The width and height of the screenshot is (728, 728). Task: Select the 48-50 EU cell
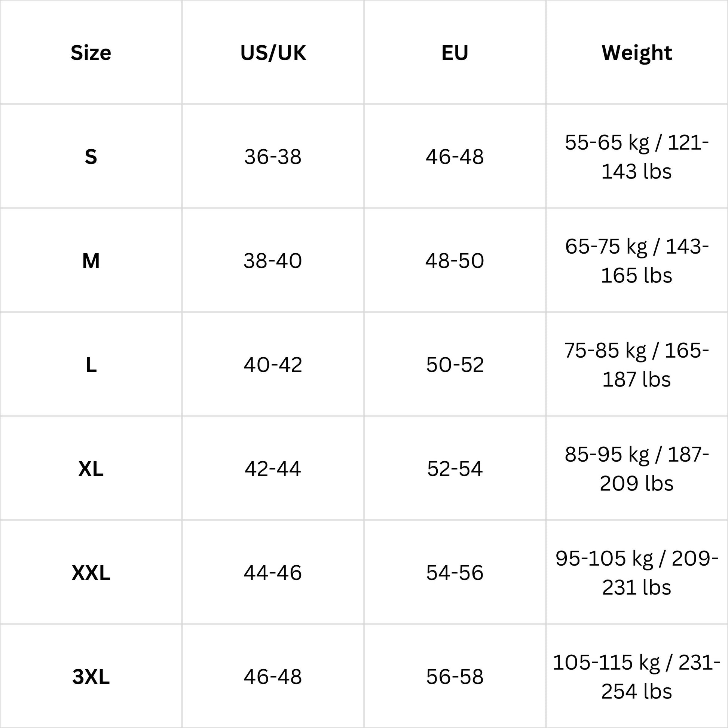[x=455, y=261]
